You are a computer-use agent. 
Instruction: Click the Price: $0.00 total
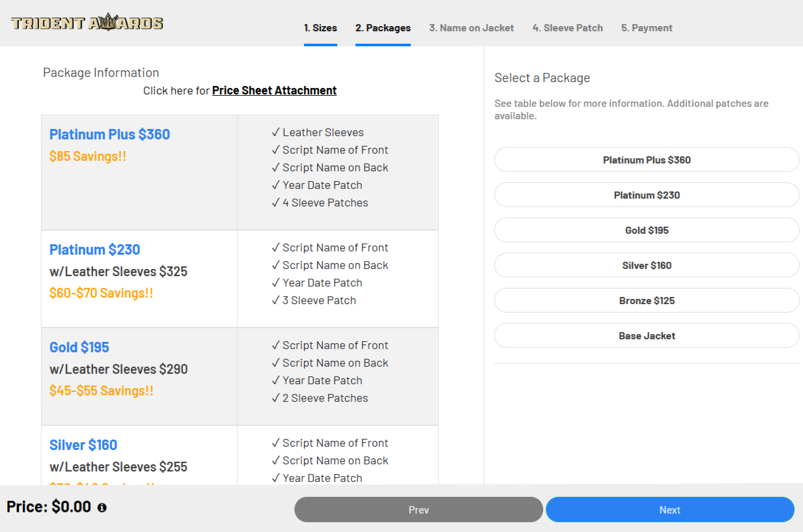tap(49, 507)
